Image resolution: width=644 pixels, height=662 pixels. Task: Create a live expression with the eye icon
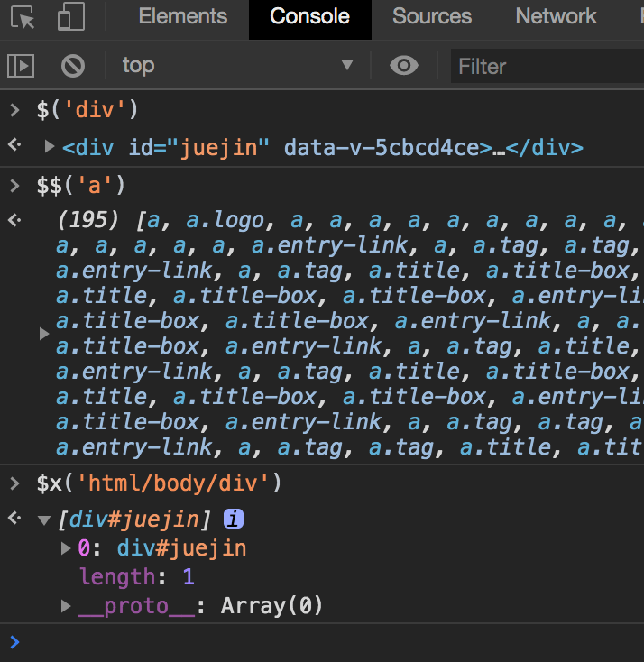[x=404, y=66]
